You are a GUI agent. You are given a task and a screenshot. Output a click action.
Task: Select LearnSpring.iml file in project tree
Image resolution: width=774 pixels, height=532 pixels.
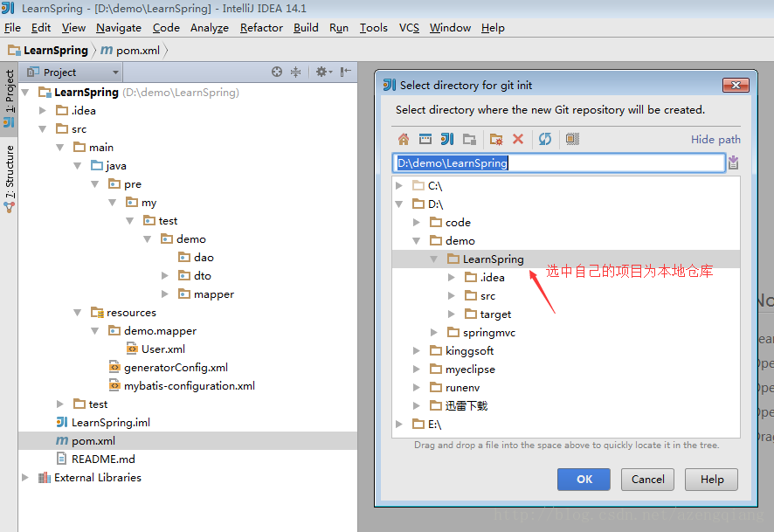point(111,423)
